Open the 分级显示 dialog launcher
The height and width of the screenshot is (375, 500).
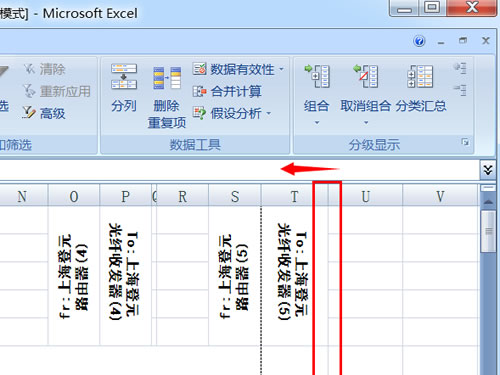click(x=465, y=143)
